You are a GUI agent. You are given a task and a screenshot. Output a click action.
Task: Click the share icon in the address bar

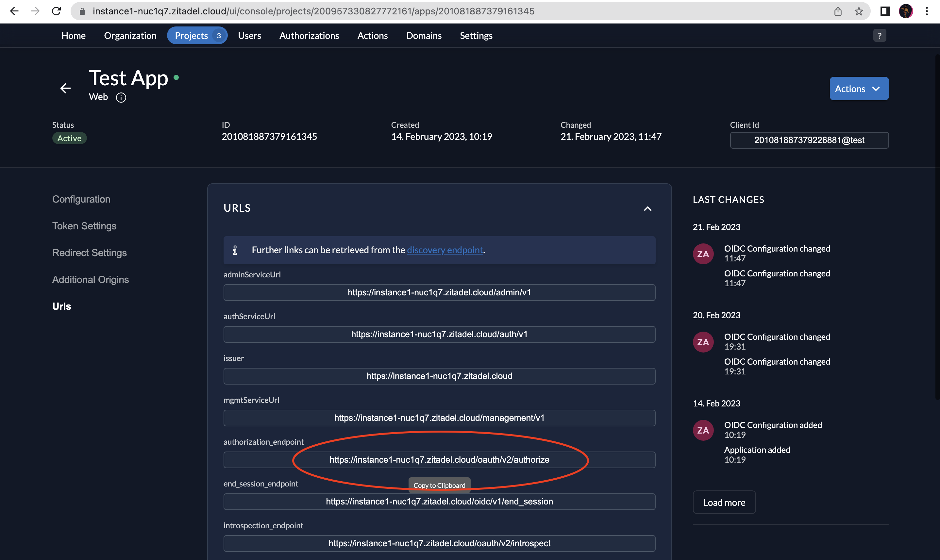(838, 11)
